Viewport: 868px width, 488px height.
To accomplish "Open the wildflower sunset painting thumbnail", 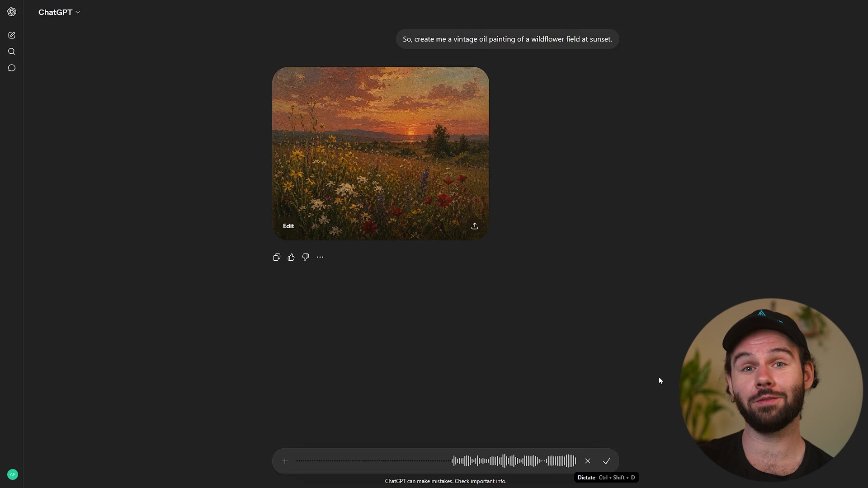I will (x=381, y=154).
